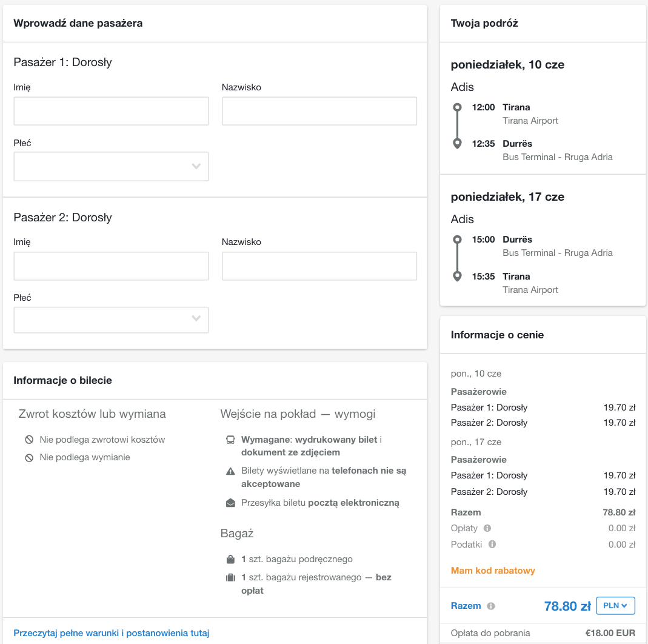Viewport: 648px width, 644px height.
Task: Click bagażu rejestrowanego bez opłat text
Action: pyautogui.click(x=316, y=583)
